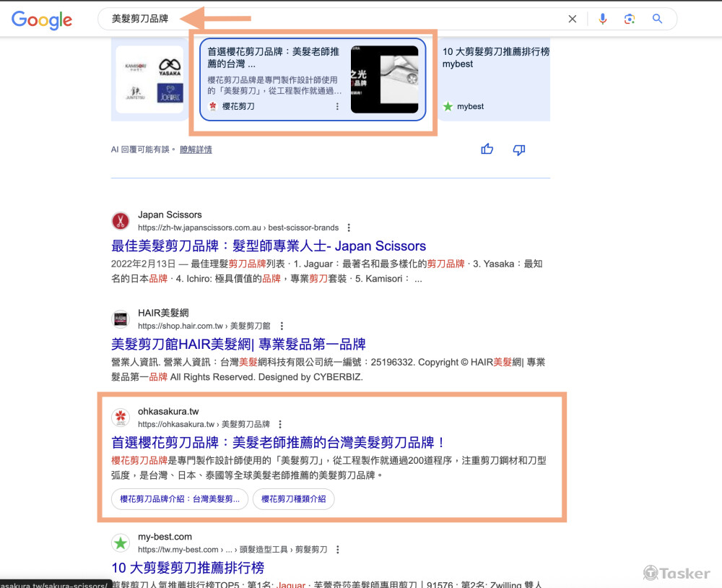Open the scissor brand logos thumbnail
Viewport: 722px width, 588px height.
click(149, 79)
